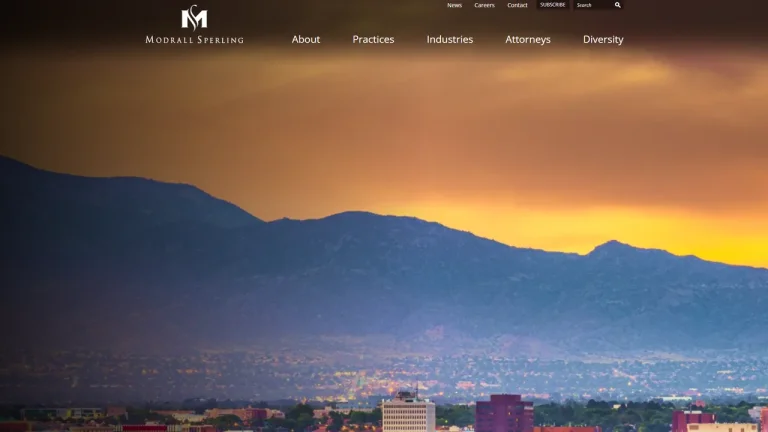Viewport: 768px width, 432px height.
Task: Click the Subscribe button
Action: (552, 5)
